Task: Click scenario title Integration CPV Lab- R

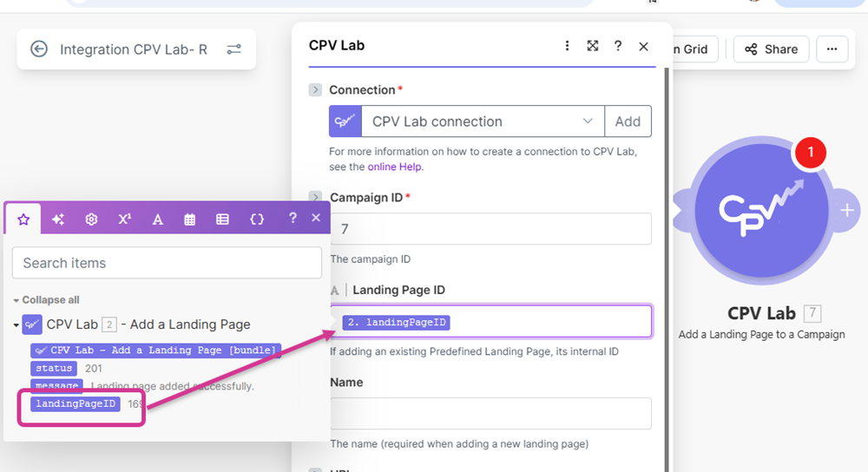Action: coord(134,49)
